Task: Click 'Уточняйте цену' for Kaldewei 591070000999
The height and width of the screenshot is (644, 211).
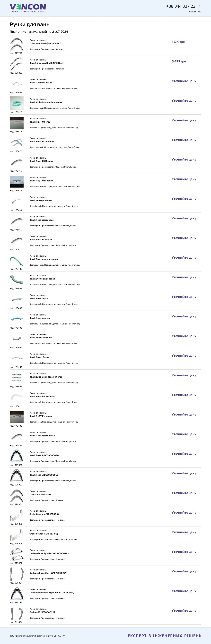Action: [184, 610]
